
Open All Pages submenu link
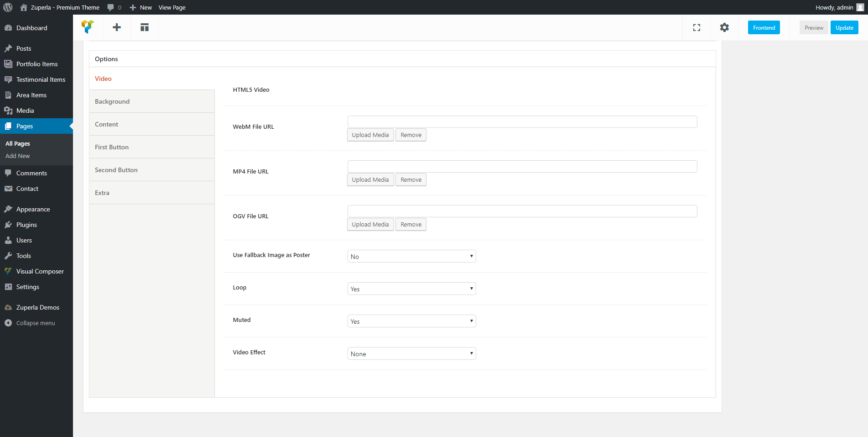18,143
